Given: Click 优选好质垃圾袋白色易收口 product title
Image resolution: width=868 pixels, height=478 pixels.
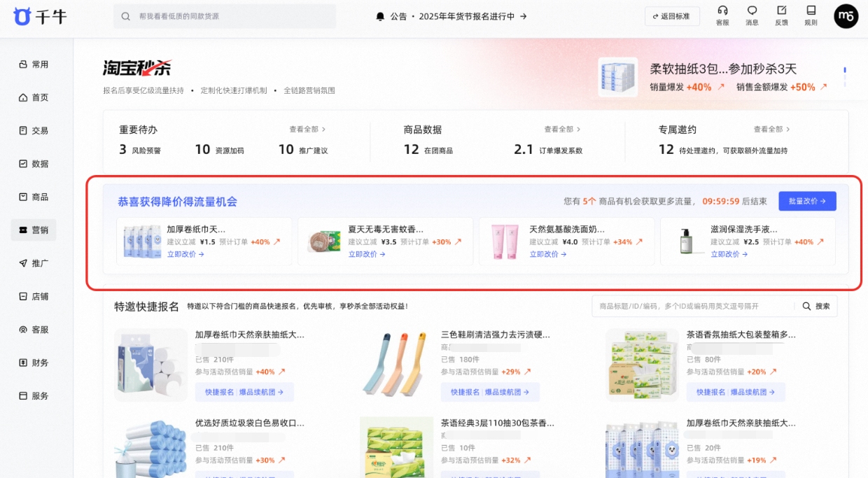Looking at the screenshot, I should point(250,423).
